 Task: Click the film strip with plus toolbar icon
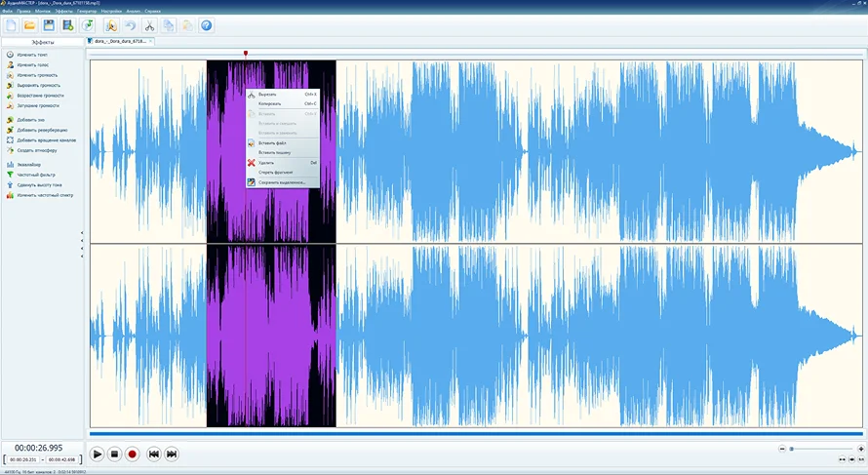pos(68,25)
